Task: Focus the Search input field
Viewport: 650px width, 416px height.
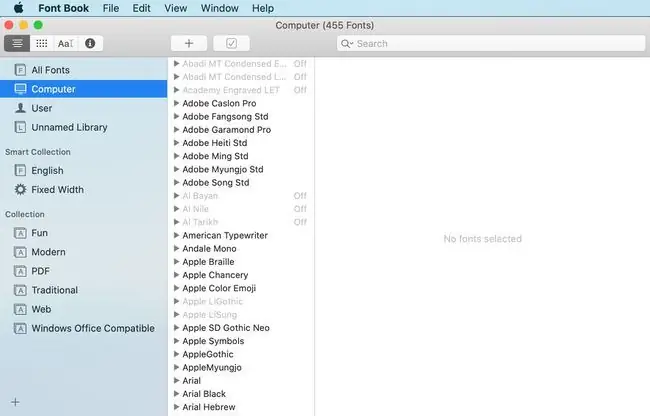Action: [491, 44]
